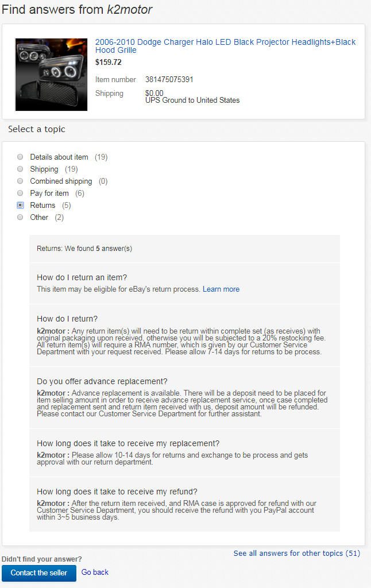Click the How long to receive refund question
The image size is (371, 588).
click(117, 492)
